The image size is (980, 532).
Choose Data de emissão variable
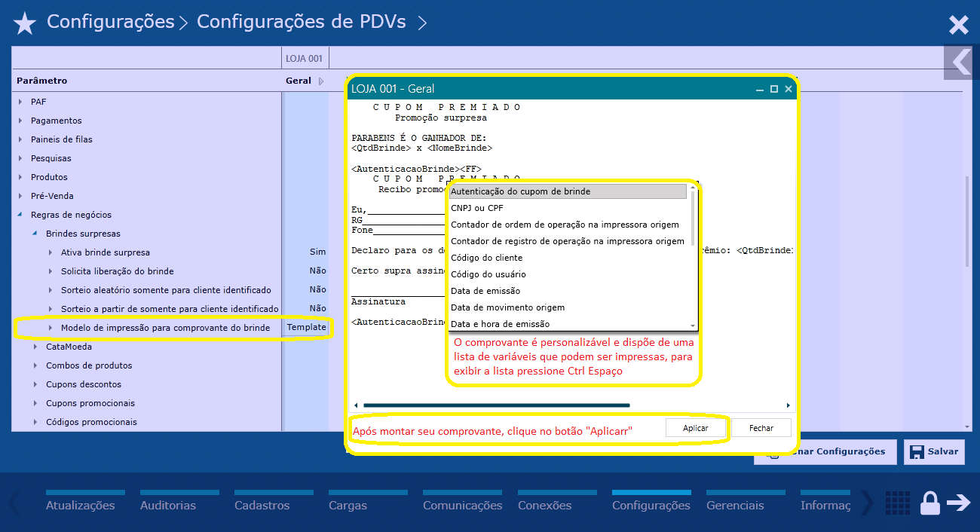568,291
